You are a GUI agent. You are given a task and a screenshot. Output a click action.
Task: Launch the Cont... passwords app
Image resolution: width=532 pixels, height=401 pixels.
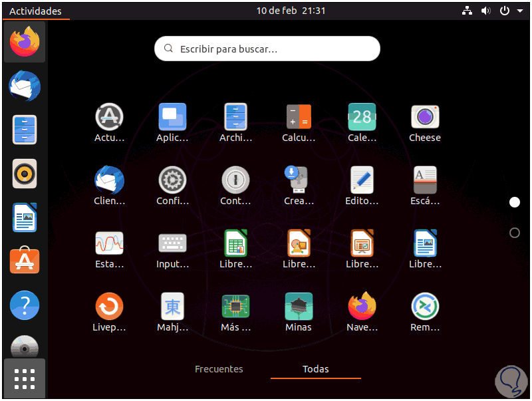[236, 186]
